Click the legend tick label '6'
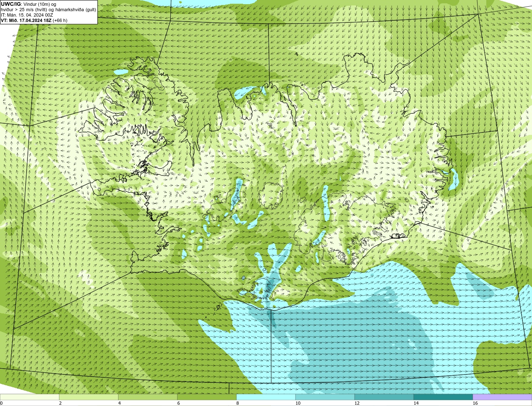The image size is (532, 406). pyautogui.click(x=179, y=403)
